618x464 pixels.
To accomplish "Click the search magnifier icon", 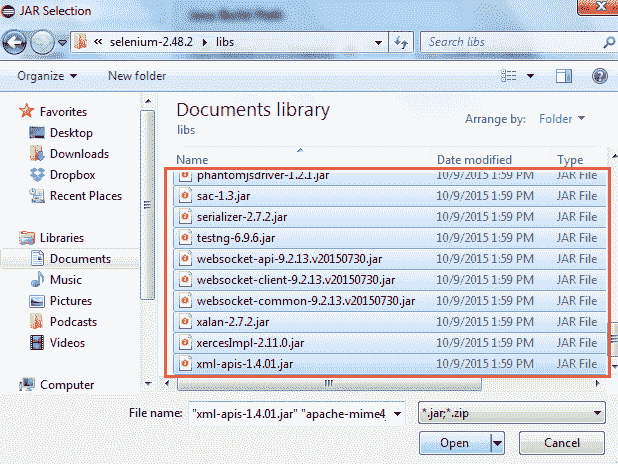I will tap(609, 42).
